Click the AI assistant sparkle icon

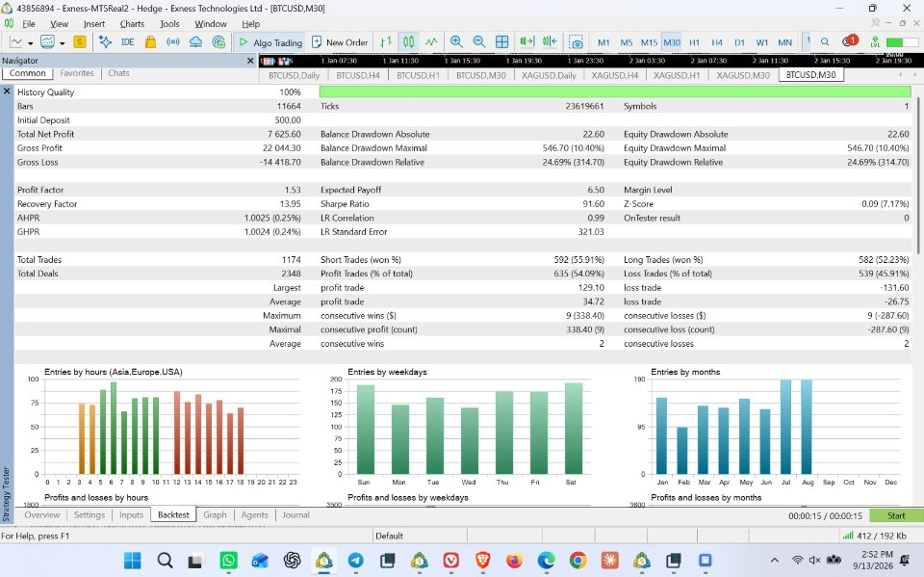(106, 41)
